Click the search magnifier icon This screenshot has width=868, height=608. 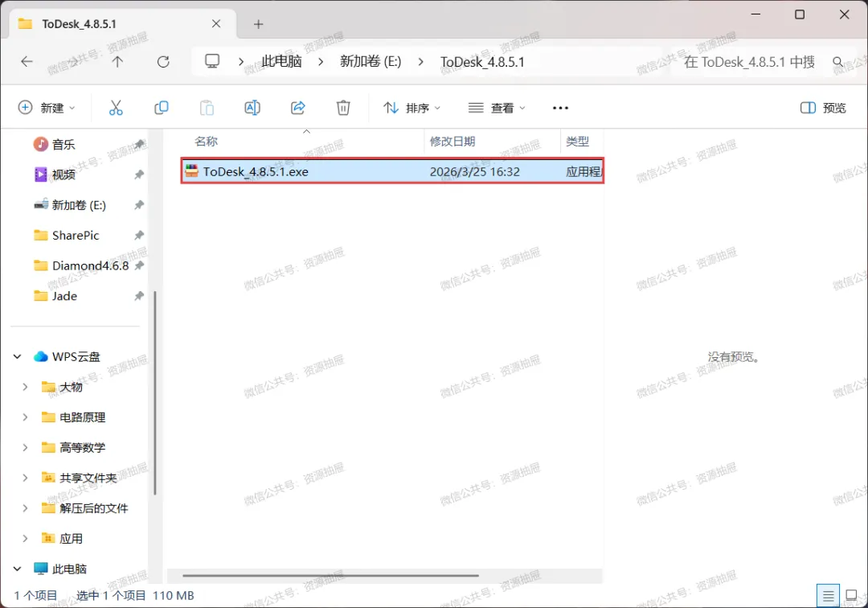pos(838,62)
